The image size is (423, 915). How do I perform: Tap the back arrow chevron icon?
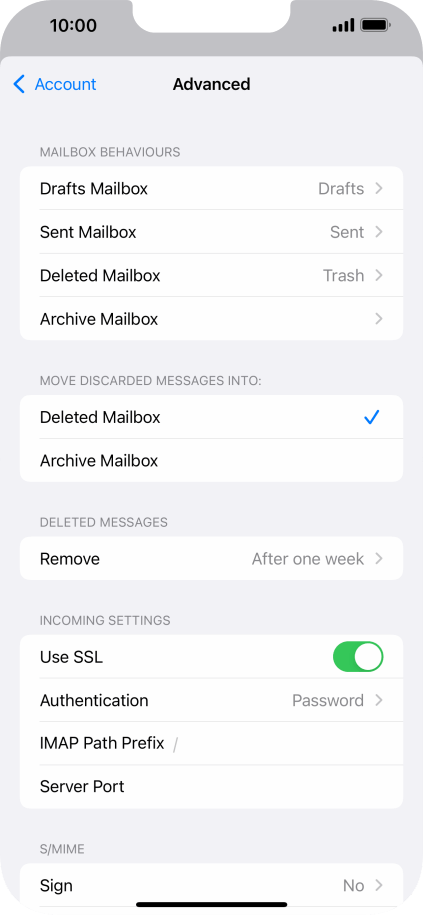coord(19,84)
